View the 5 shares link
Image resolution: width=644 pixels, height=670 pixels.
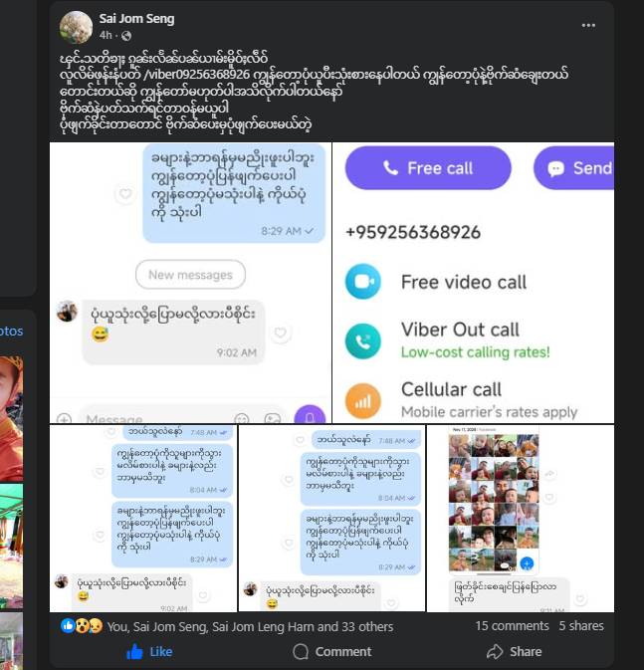[x=581, y=626]
